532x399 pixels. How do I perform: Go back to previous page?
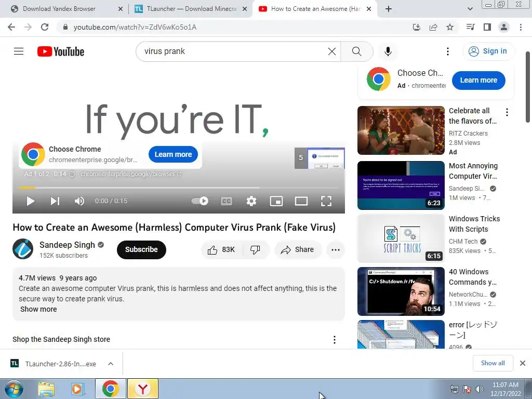[x=11, y=27]
